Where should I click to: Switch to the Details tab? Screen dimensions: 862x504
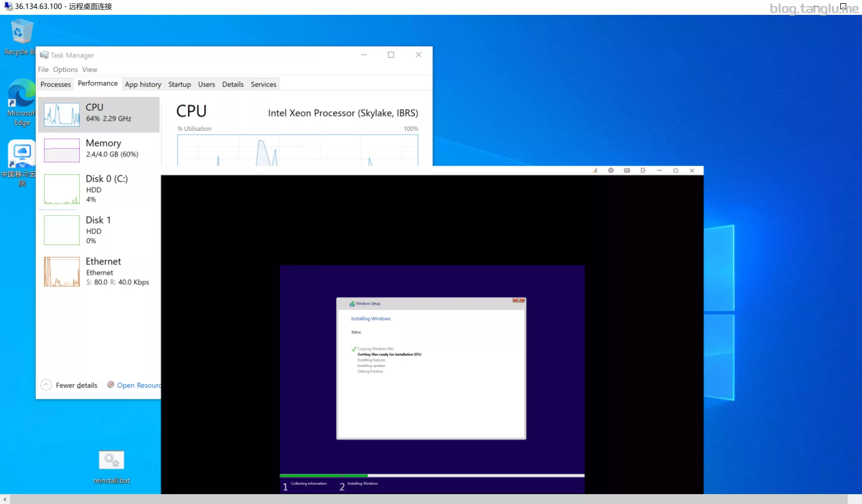tap(233, 84)
